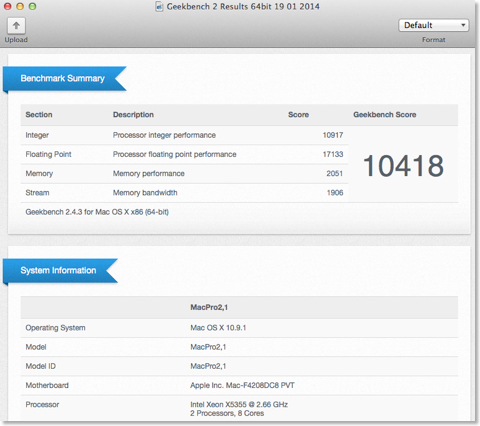Select the Model ID row's MacPro2,1 value
The width and height of the screenshot is (480, 426).
point(208,366)
